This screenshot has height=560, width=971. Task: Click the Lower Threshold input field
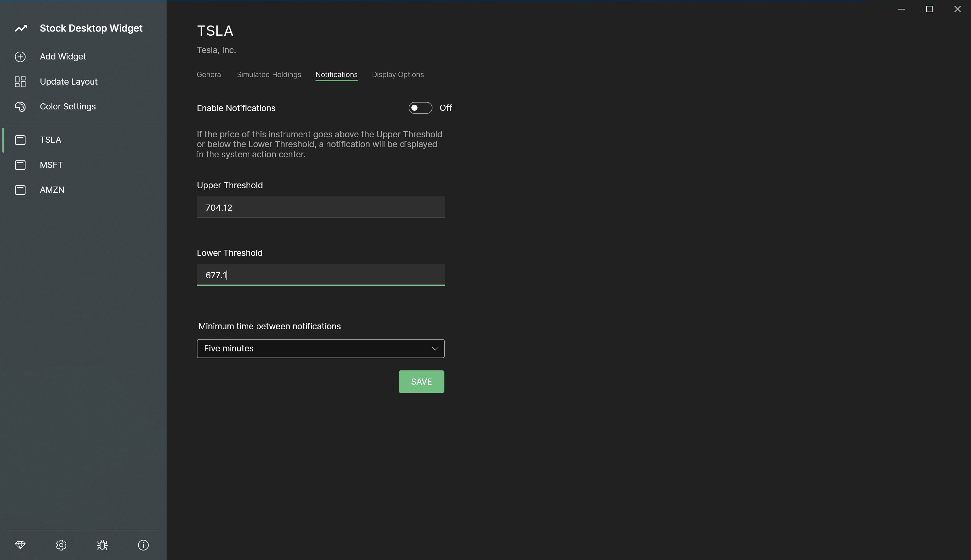point(320,275)
